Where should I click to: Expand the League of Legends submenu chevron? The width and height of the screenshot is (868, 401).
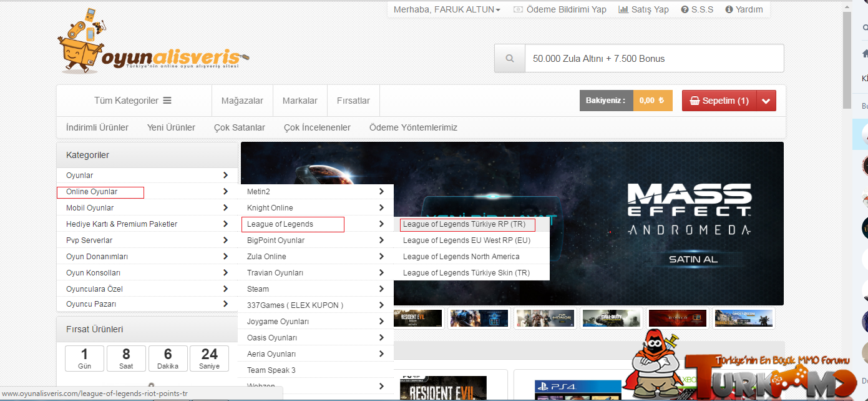tap(381, 224)
